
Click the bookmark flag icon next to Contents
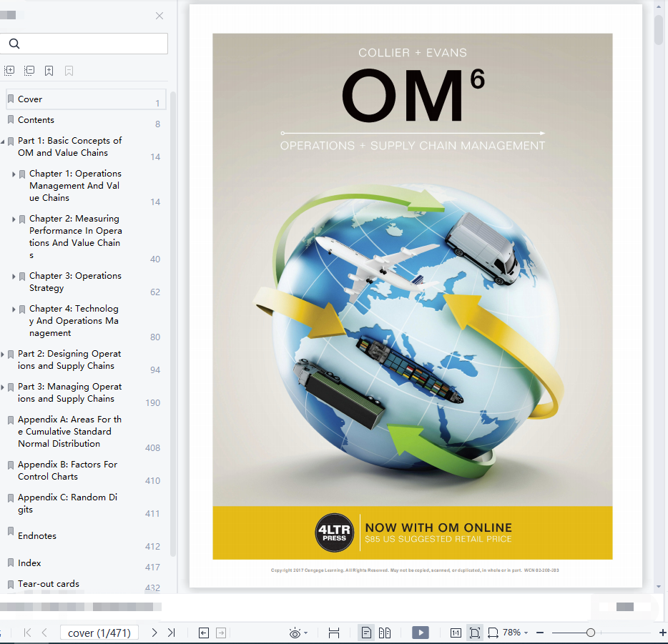(11, 119)
